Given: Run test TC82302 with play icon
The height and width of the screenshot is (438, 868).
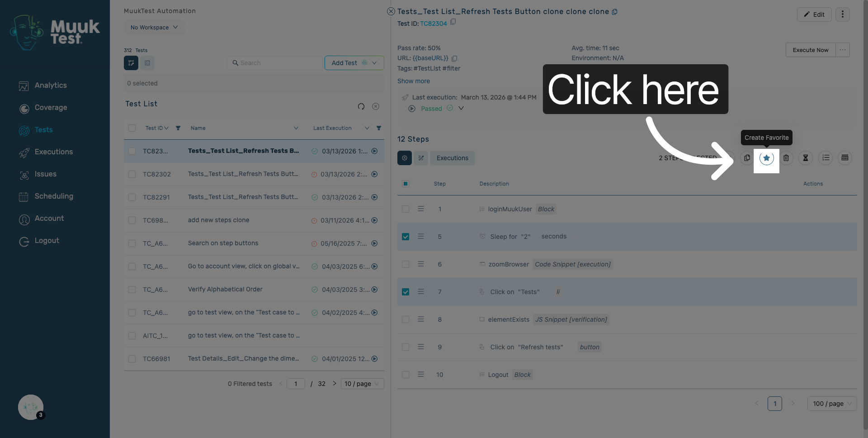Looking at the screenshot, I should [x=374, y=174].
